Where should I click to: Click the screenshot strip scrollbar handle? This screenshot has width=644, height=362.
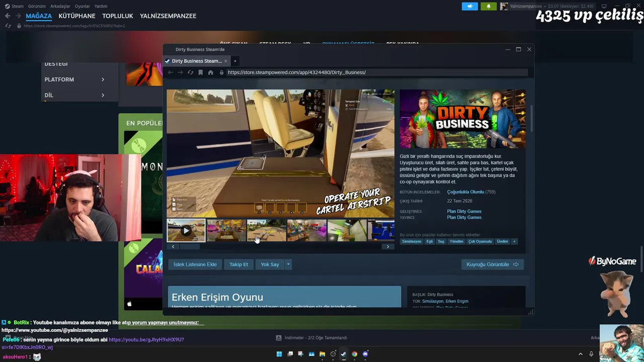(x=190, y=246)
